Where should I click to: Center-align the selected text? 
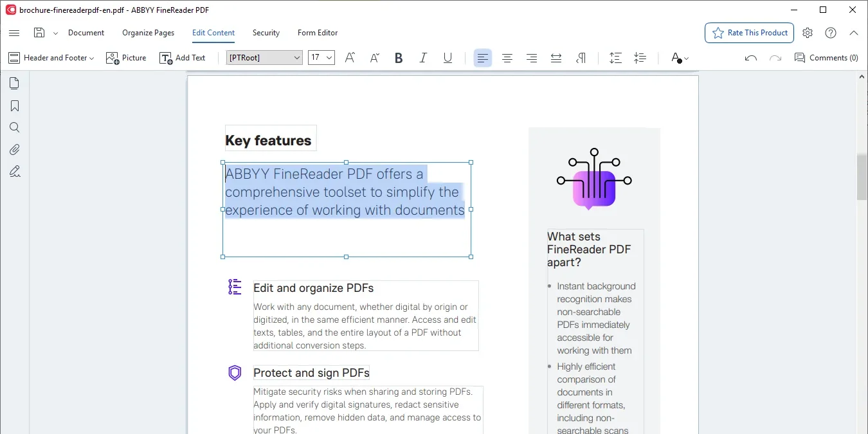pyautogui.click(x=507, y=58)
